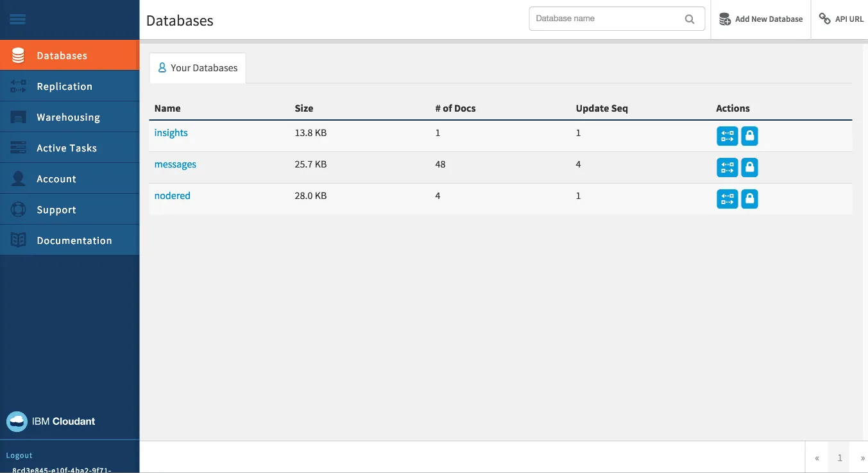
Task: Click Add New Database
Action: pyautogui.click(x=761, y=19)
